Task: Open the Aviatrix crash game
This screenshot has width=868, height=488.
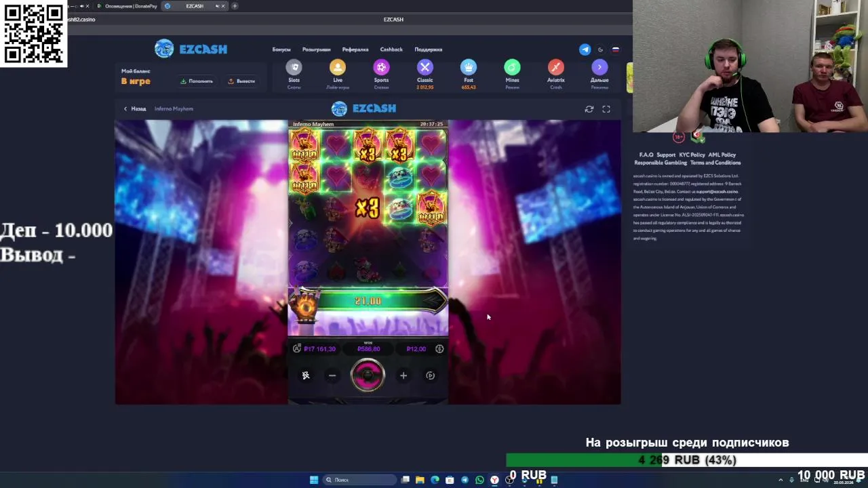Action: [x=555, y=74]
